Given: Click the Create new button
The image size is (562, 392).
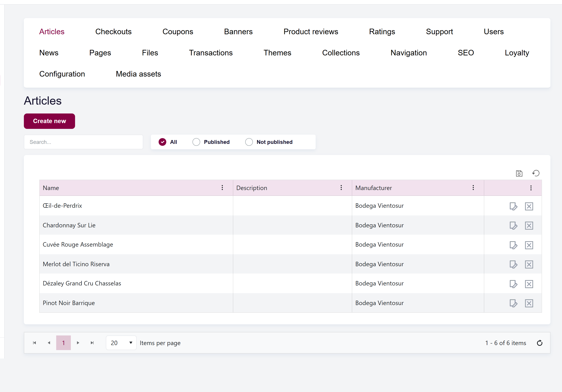Looking at the screenshot, I should (49, 121).
